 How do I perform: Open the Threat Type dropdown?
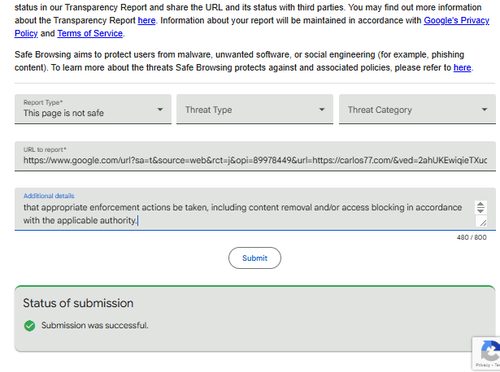pyautogui.click(x=255, y=109)
